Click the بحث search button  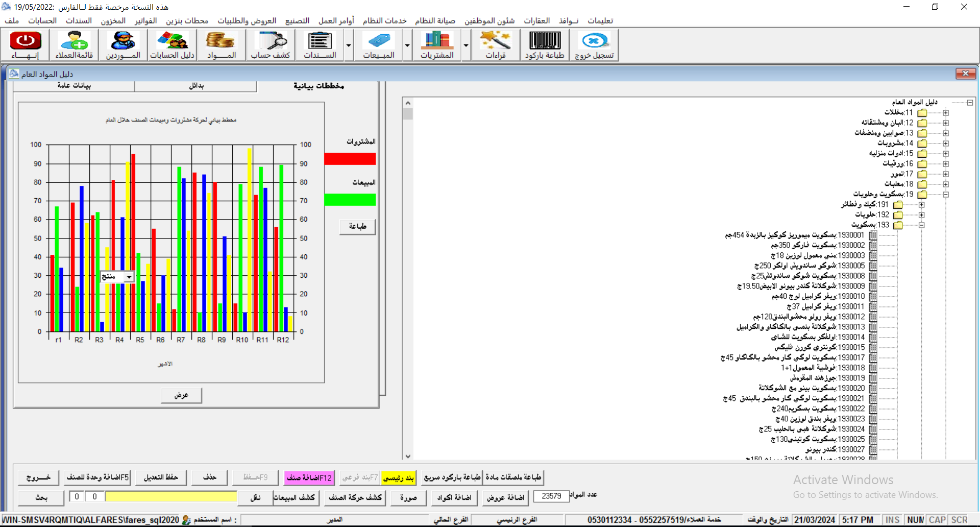coord(41,497)
